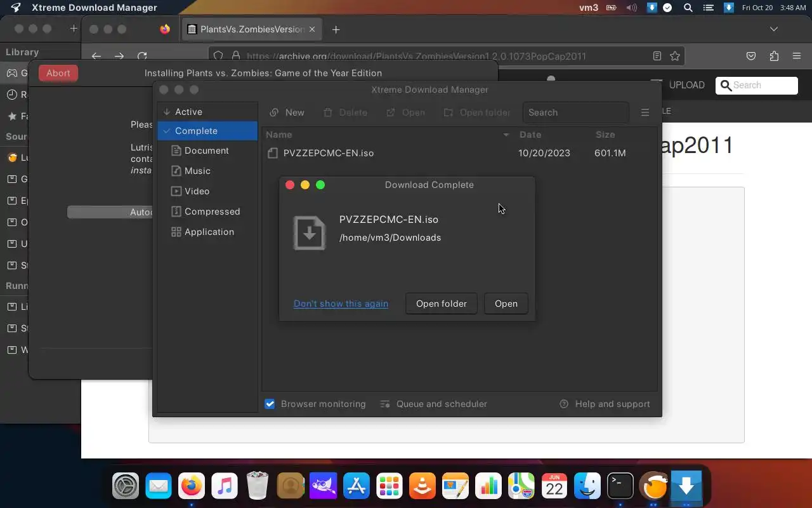Viewport: 812px width, 508px height.
Task: Launch VLC from the dock
Action: tap(422, 487)
